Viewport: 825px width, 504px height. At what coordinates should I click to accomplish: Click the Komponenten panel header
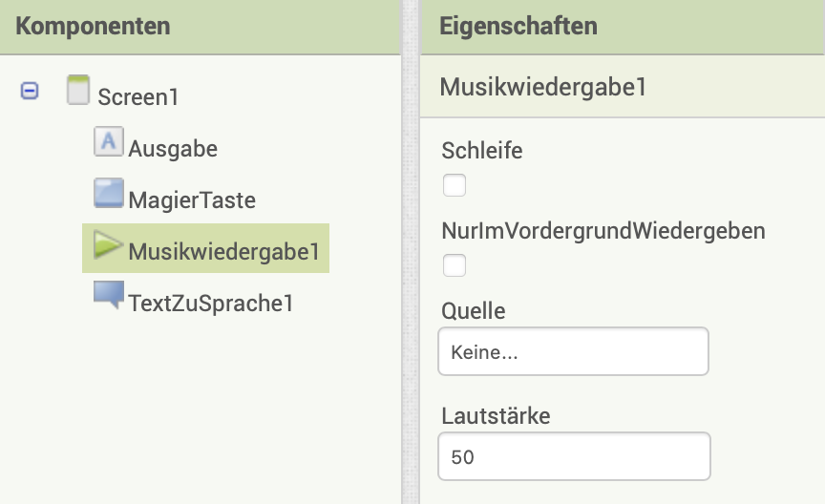pyautogui.click(x=94, y=26)
